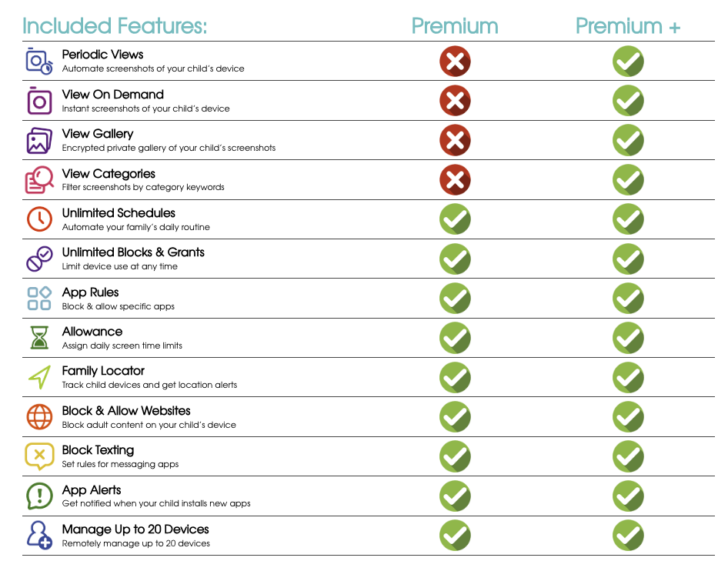Click Premium red X for Periodic Views
The height and width of the screenshot is (561, 728).
pos(455,62)
